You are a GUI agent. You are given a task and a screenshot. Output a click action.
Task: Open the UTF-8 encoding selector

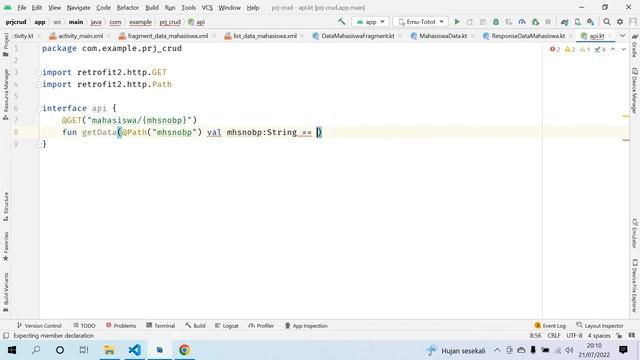click(574, 336)
